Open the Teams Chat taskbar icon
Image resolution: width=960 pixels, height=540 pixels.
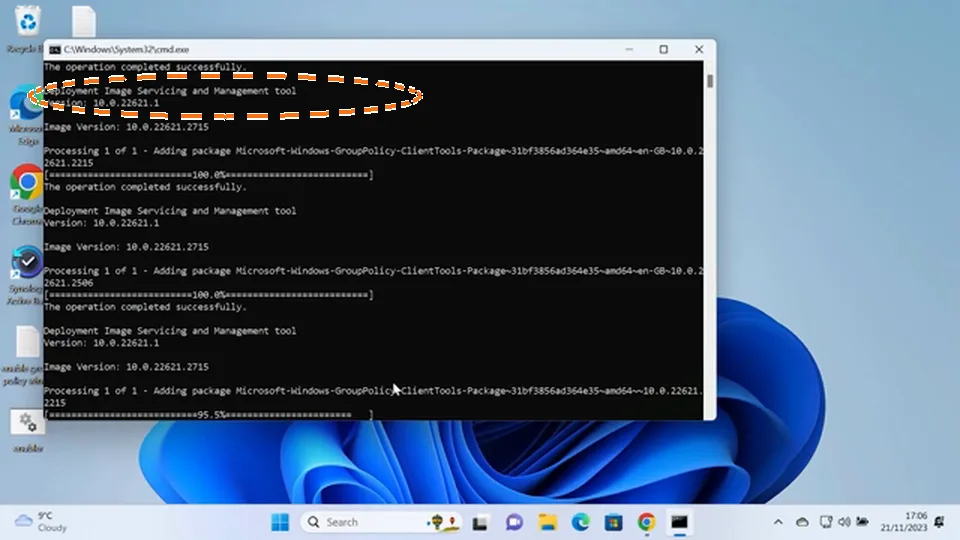(514, 522)
